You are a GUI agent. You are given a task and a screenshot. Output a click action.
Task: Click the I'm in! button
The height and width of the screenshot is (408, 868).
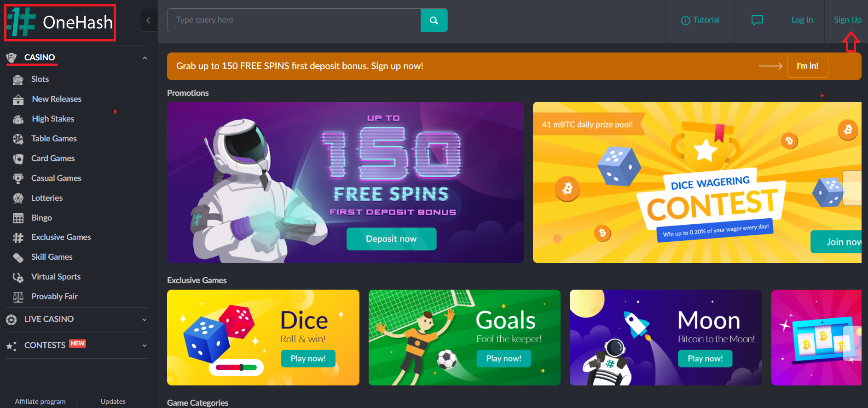pyautogui.click(x=807, y=66)
